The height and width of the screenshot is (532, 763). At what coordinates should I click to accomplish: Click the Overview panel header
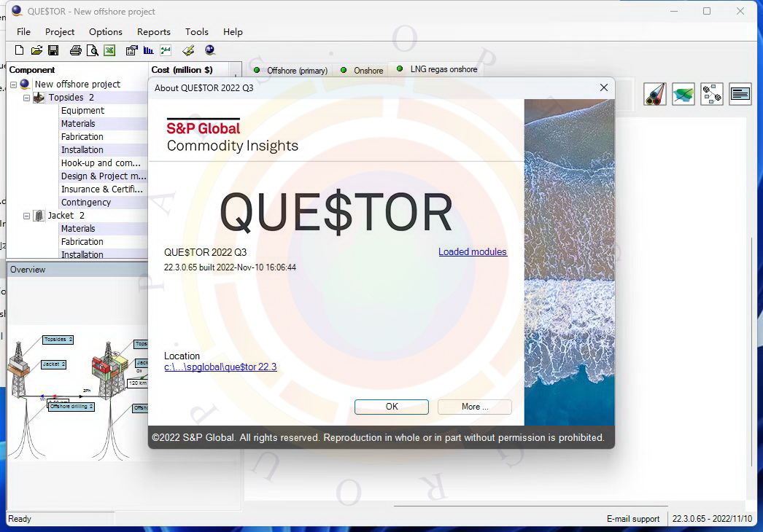[77, 270]
